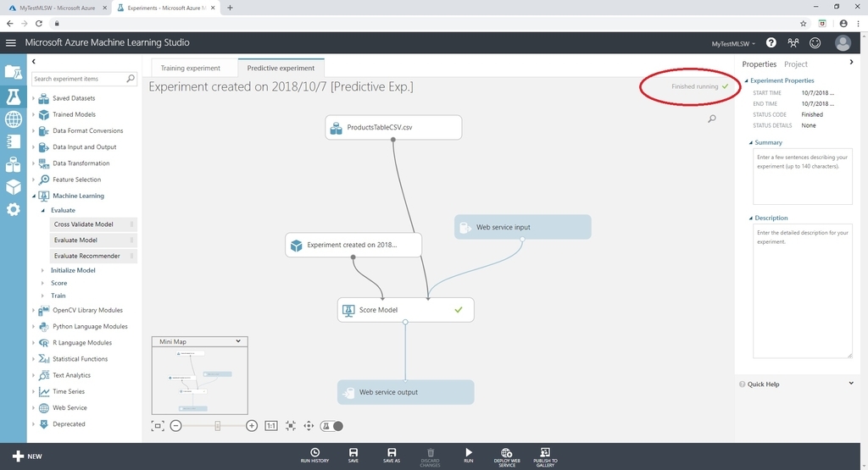Expand Saved Datasets category

tap(34, 98)
